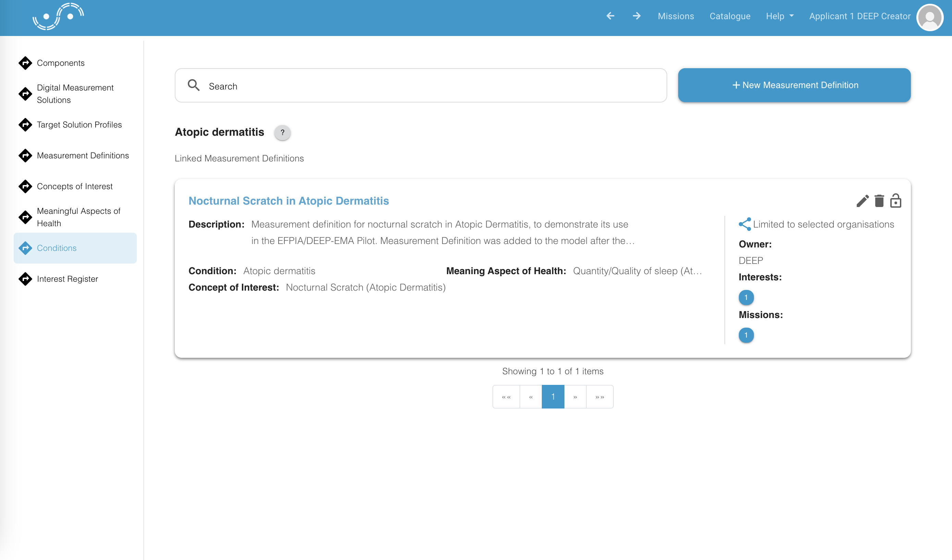Screen dimensions: 952x560
Task: Select page 1 in pagination
Action: 553,397
